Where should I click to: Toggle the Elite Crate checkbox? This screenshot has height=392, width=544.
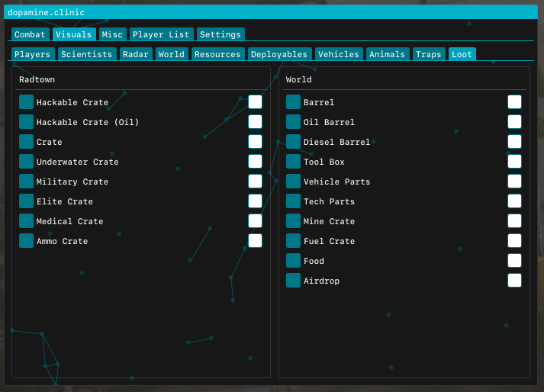255,201
